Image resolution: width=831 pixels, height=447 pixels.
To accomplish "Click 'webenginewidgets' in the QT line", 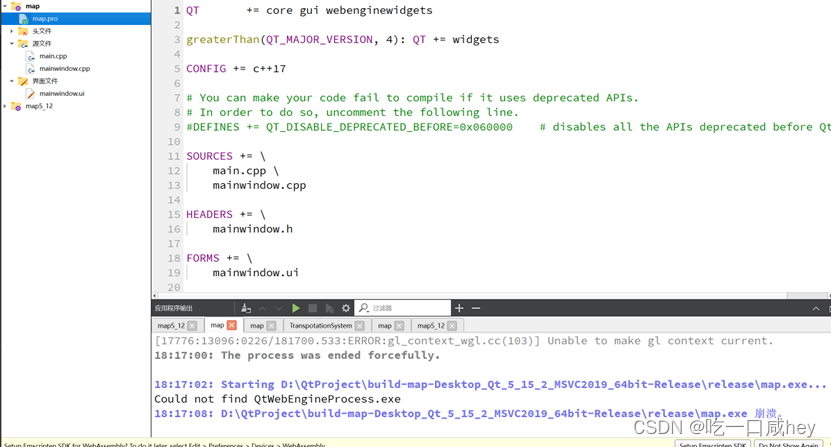I will [x=379, y=11].
